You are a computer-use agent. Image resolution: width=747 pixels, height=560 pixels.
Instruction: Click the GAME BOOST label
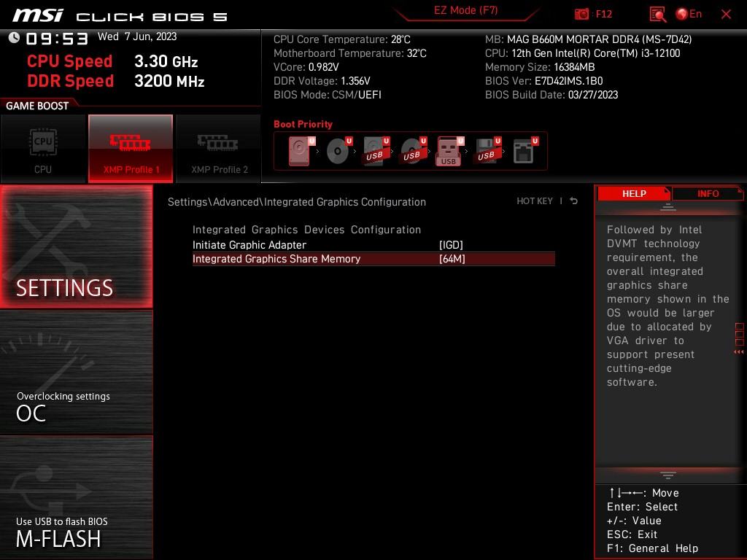tap(37, 106)
